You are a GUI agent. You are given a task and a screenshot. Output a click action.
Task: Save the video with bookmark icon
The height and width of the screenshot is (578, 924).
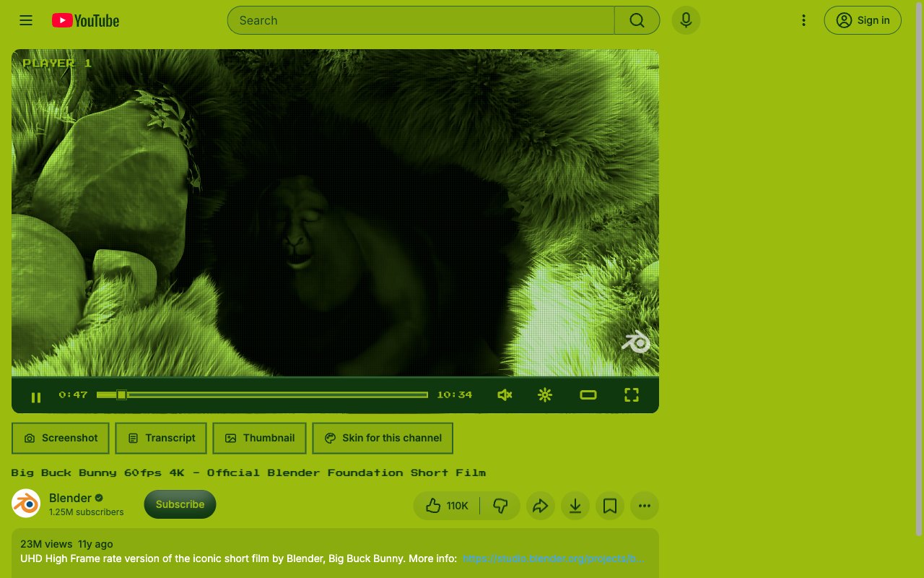[x=609, y=506]
